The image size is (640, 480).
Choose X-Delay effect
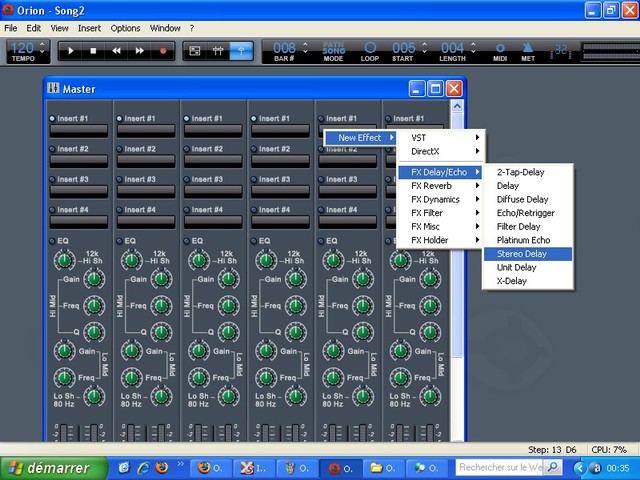(x=528, y=281)
